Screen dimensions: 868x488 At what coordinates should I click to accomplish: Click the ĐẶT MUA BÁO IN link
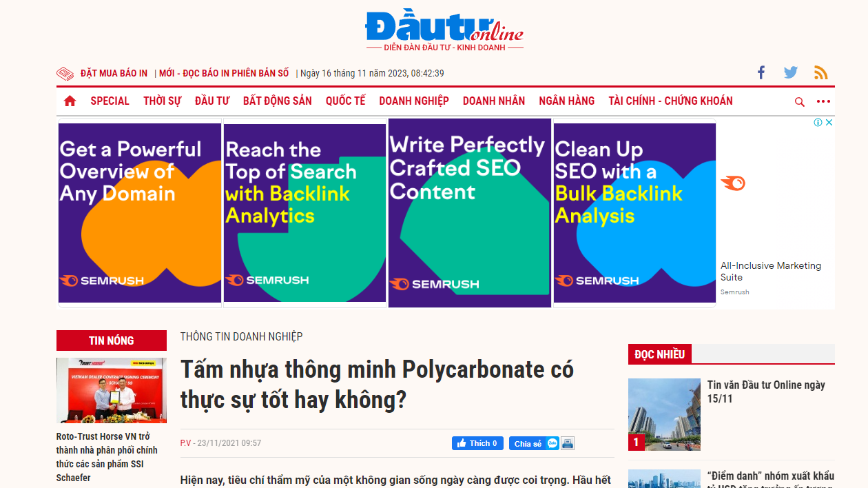(x=114, y=73)
